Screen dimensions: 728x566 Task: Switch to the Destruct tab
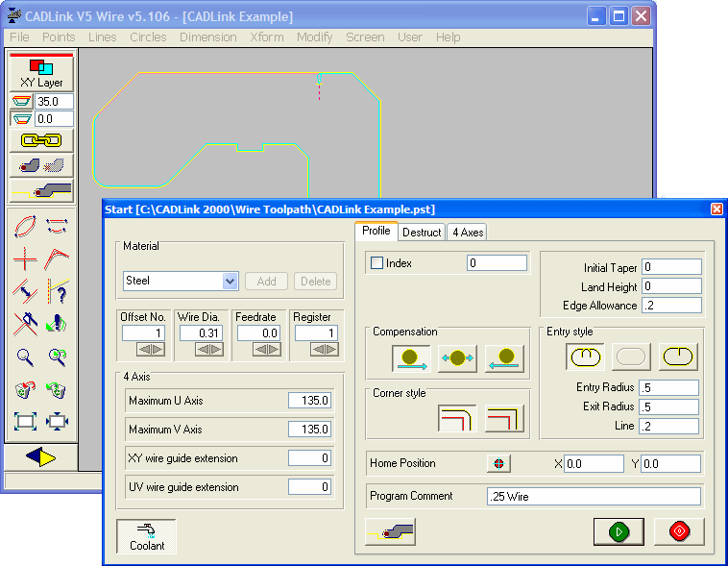[422, 232]
